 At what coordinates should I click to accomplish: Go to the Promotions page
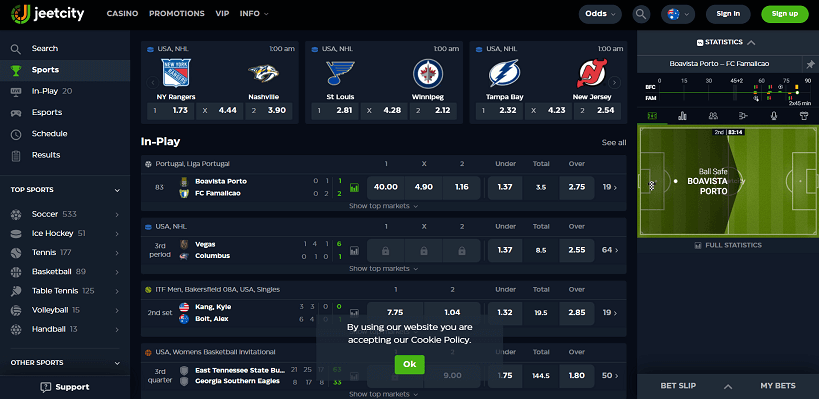pos(177,14)
